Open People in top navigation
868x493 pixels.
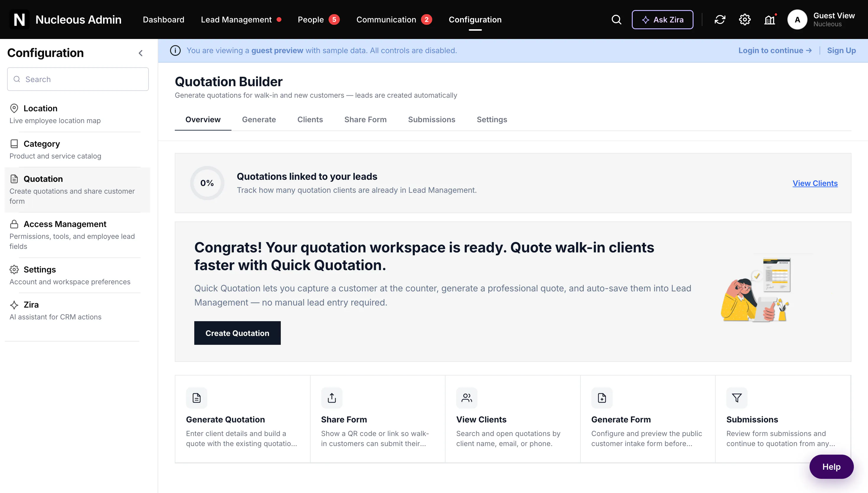pyautogui.click(x=311, y=20)
